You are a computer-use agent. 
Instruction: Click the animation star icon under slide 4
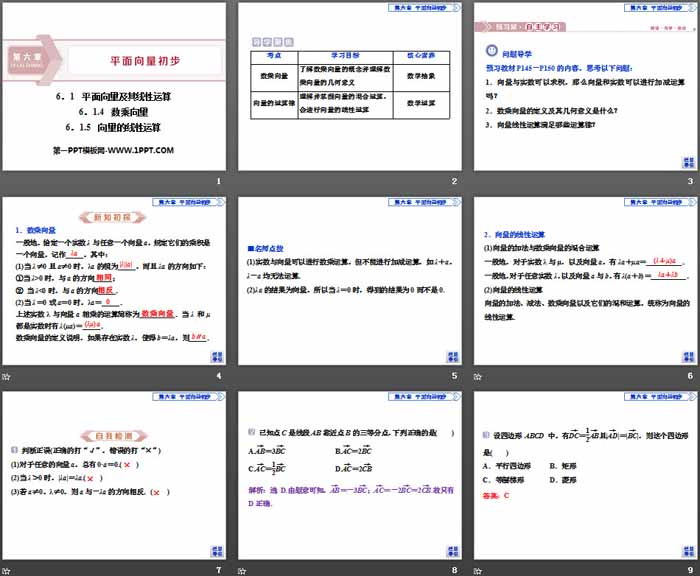[6, 375]
